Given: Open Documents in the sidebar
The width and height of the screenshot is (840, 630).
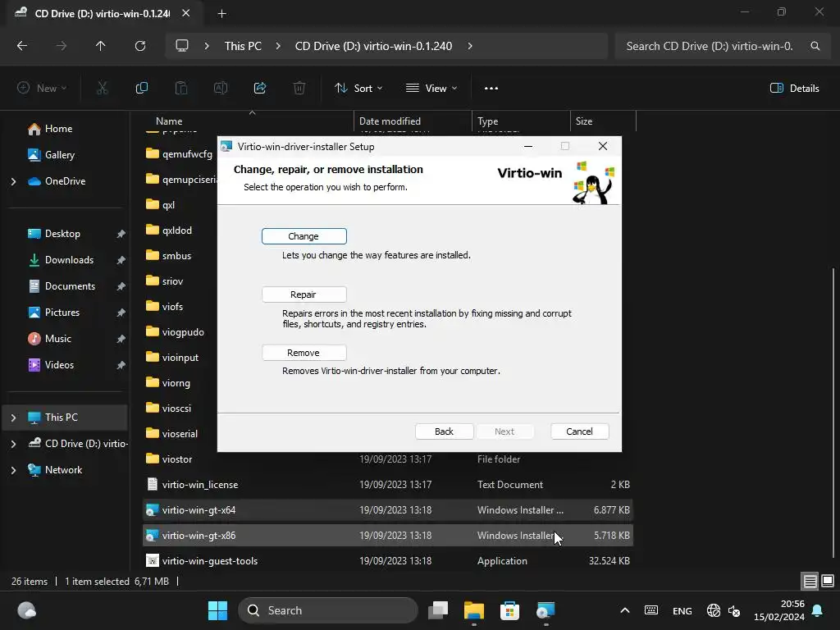Looking at the screenshot, I should [70, 286].
